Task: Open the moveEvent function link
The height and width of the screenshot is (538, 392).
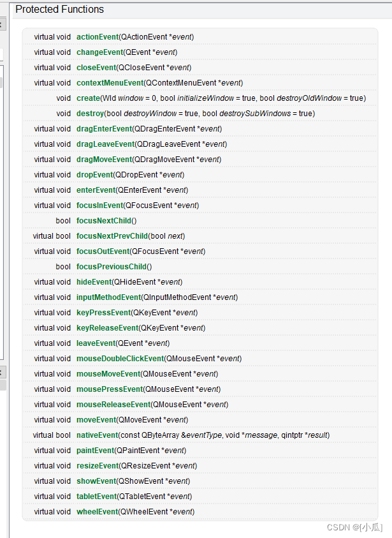Action: [x=97, y=420]
